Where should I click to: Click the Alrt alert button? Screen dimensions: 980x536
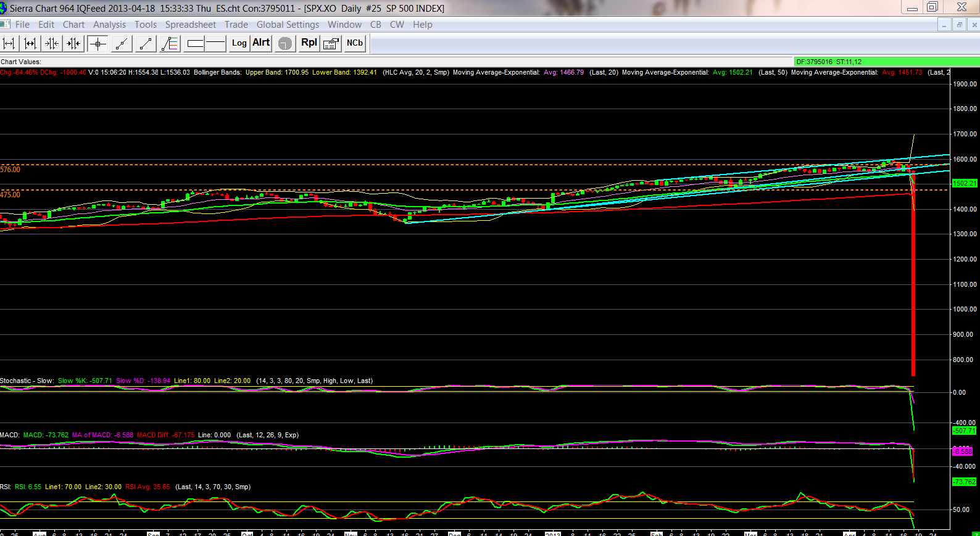tap(262, 43)
